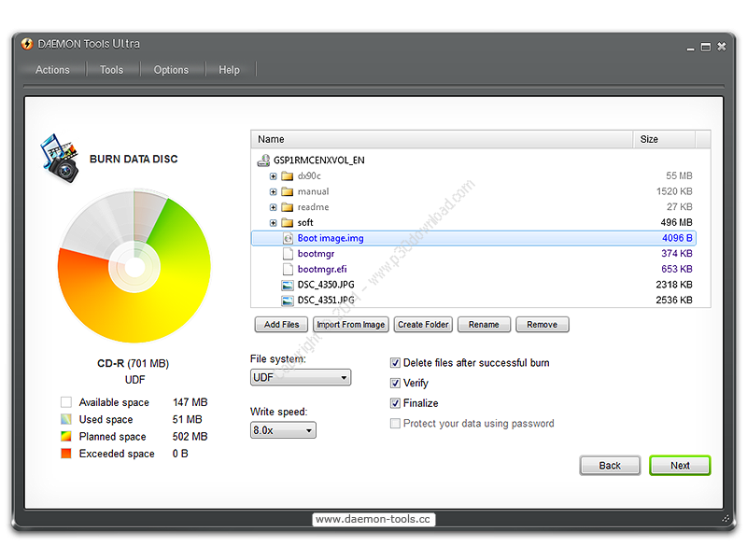Click the 502 MB planned space value

(190, 437)
